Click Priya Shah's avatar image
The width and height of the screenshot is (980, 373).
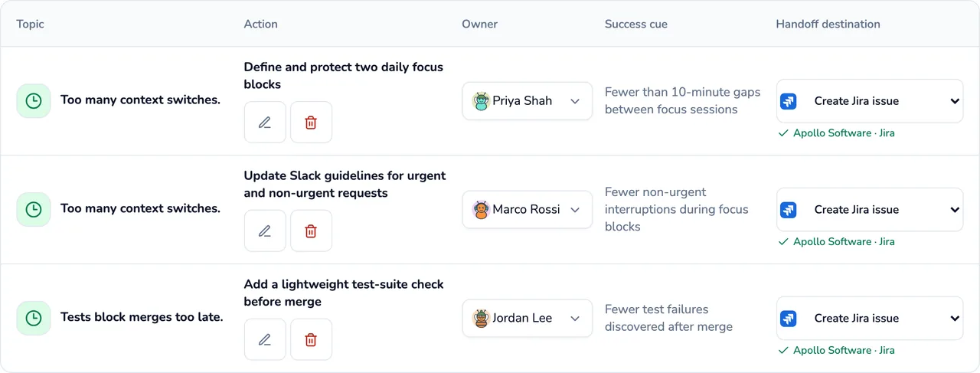tap(481, 101)
